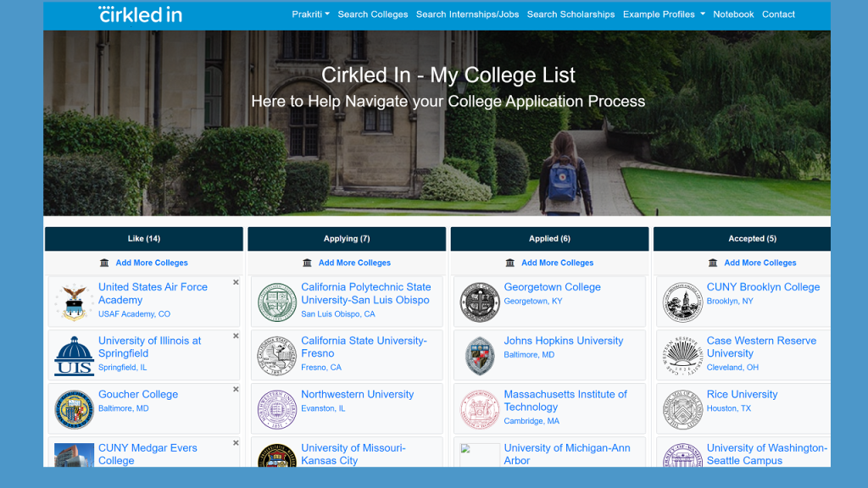Click Add More Colleges under Applying
Viewport: 868px width, 488px height.
point(354,263)
